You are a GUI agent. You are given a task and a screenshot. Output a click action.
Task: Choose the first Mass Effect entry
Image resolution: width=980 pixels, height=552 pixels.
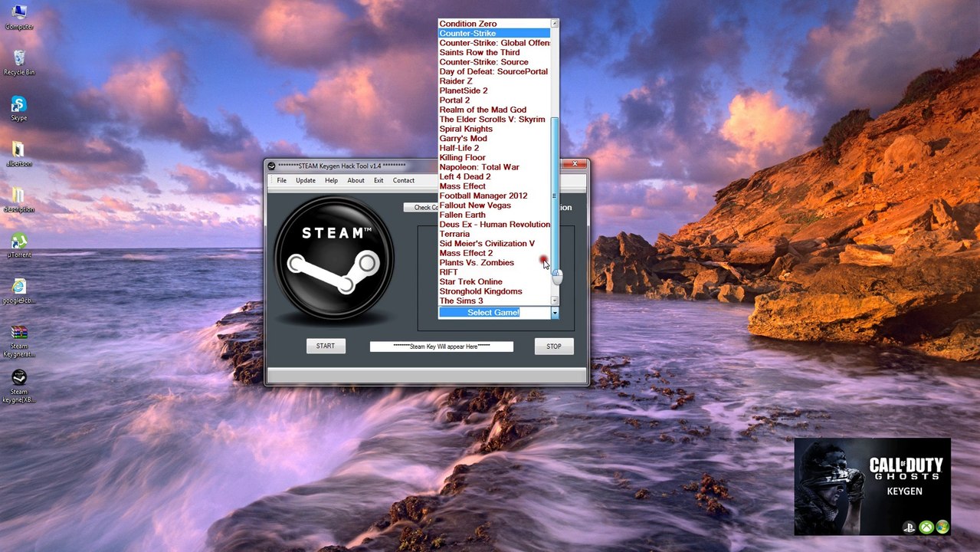coord(494,186)
